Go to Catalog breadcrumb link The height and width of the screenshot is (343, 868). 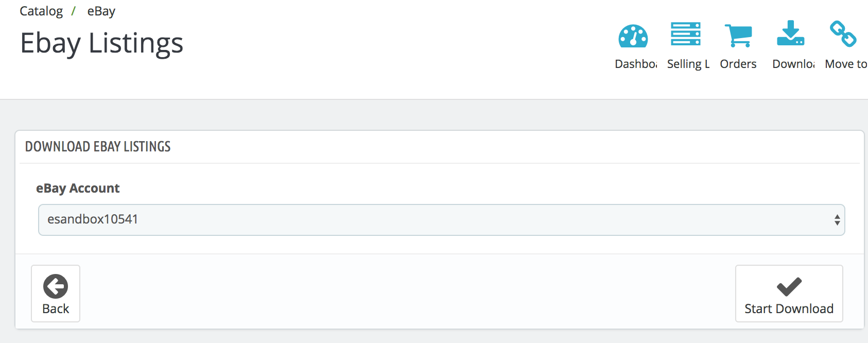pyautogui.click(x=41, y=11)
